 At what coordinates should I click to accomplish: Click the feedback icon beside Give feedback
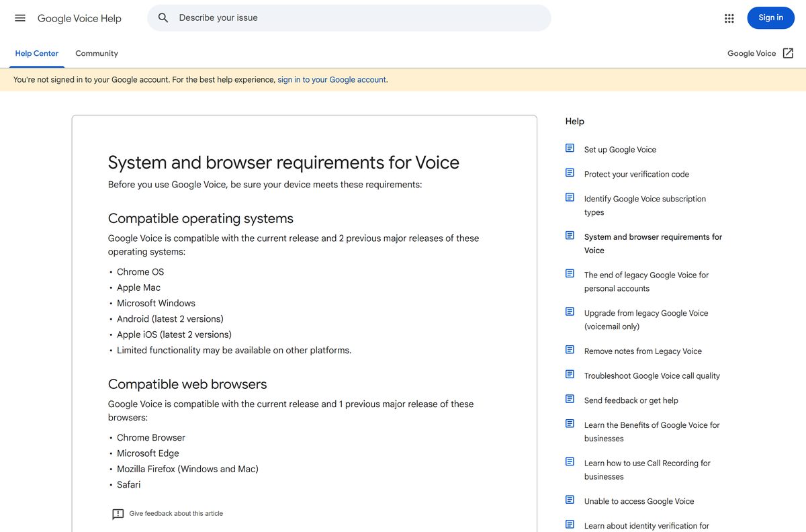coord(118,514)
